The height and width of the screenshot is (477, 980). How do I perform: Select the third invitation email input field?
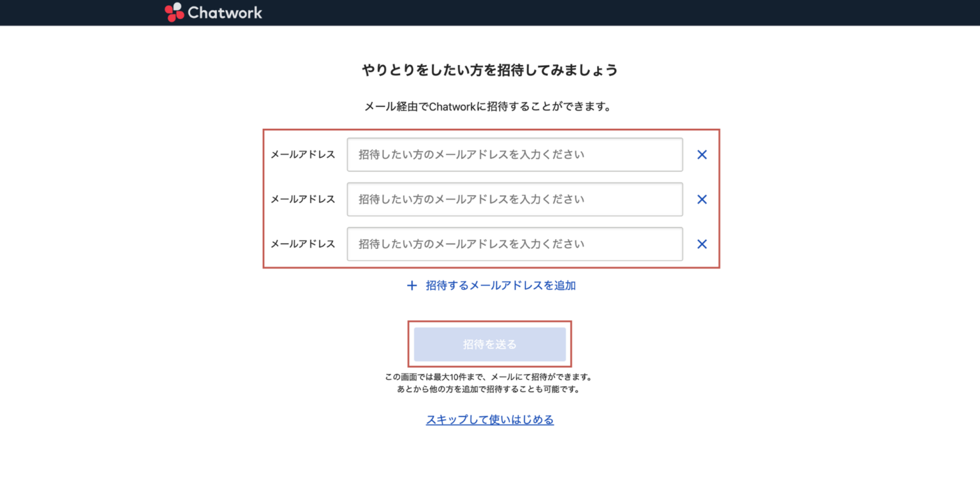coord(514,244)
